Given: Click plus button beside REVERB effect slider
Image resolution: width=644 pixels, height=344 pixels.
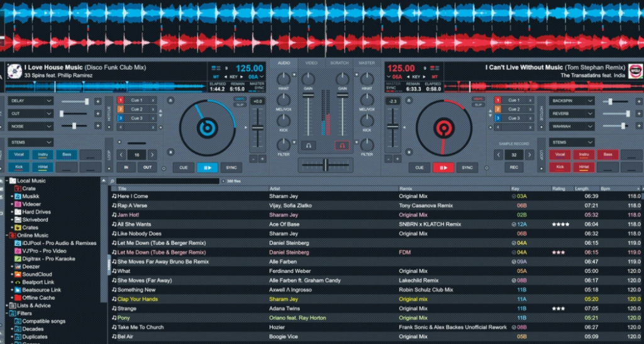Looking at the screenshot, I should coord(639,114).
